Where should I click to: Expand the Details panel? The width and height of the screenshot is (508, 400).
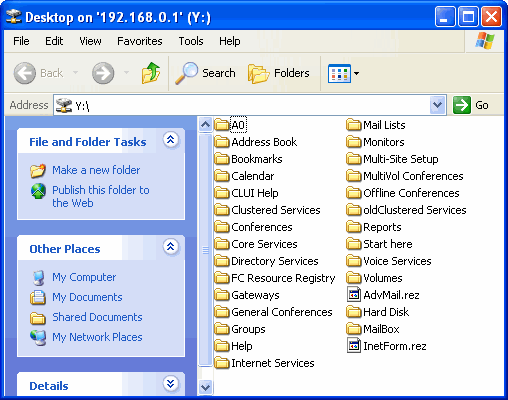pos(171,384)
